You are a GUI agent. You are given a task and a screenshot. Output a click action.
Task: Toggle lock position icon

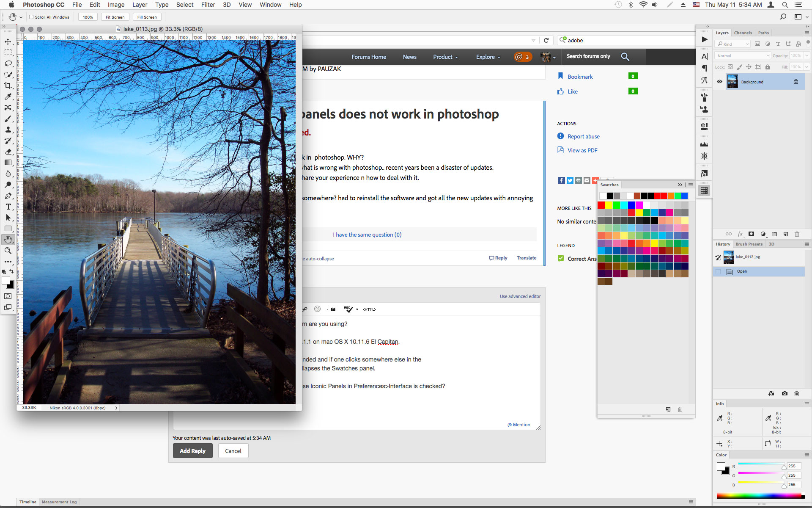pos(749,67)
